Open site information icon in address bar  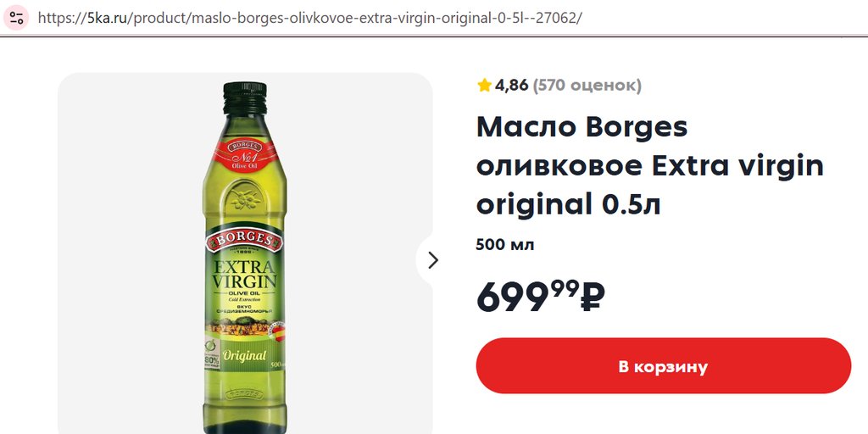[x=17, y=18]
